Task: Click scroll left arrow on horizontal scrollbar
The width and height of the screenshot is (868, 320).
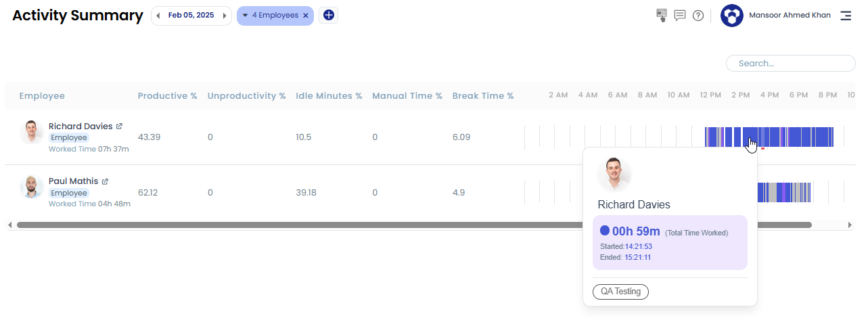Action: 9,225
